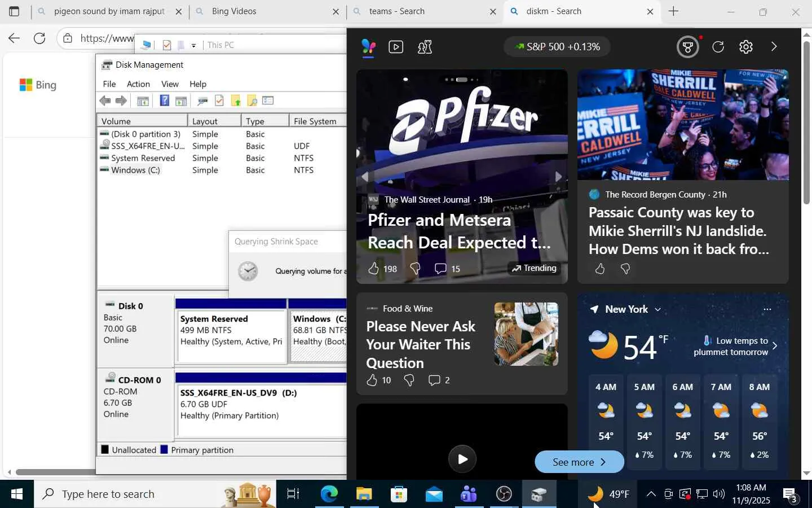Click the green up-arrow folder toolbar icon

(236, 100)
